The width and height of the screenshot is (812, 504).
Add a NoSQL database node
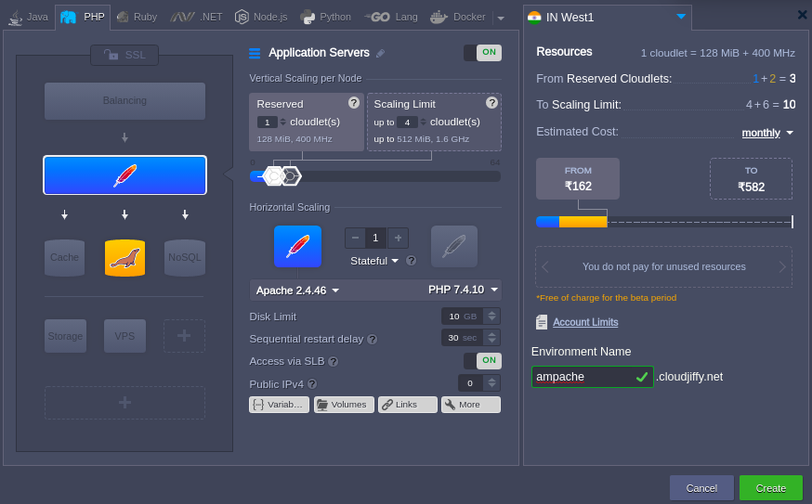185,258
